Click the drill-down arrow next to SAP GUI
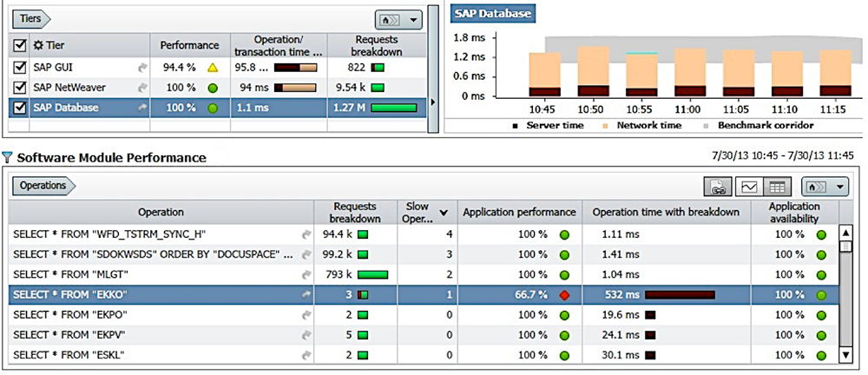Image resolution: width=868 pixels, height=375 pixels. pos(142,68)
